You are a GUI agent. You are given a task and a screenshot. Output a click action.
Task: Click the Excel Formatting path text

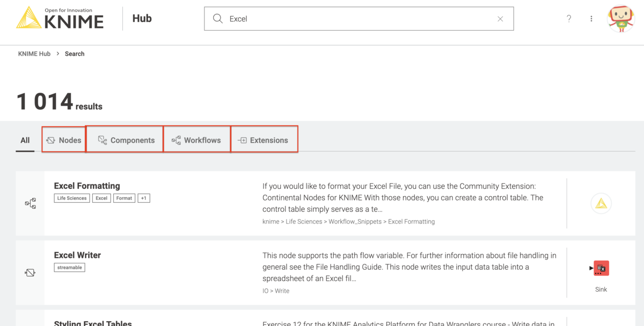click(349, 221)
